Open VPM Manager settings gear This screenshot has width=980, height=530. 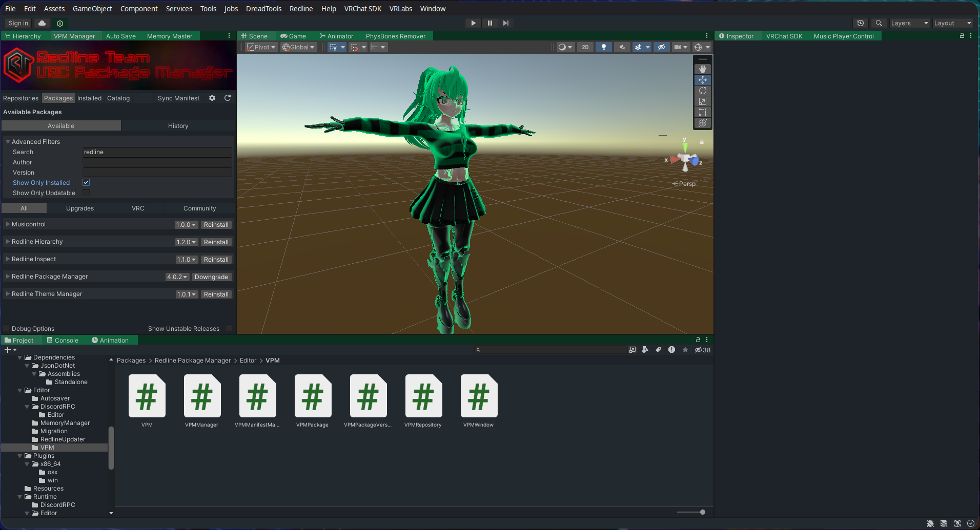tap(212, 98)
